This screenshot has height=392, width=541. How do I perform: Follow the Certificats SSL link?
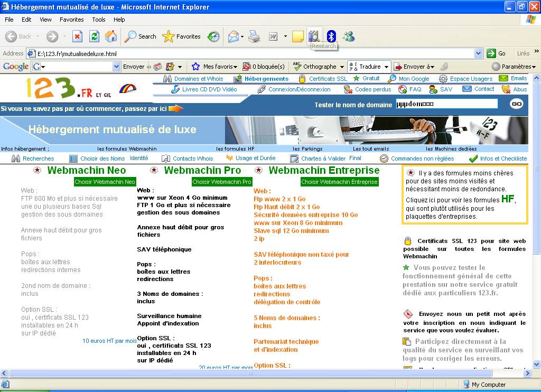tap(328, 79)
